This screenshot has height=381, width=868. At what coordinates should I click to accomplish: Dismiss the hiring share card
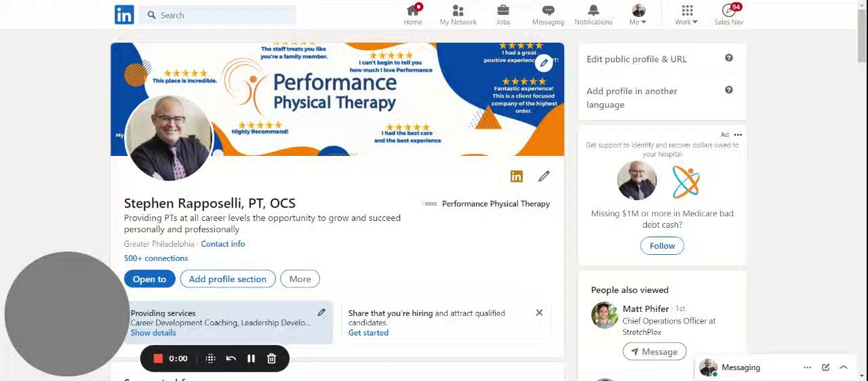(x=539, y=313)
